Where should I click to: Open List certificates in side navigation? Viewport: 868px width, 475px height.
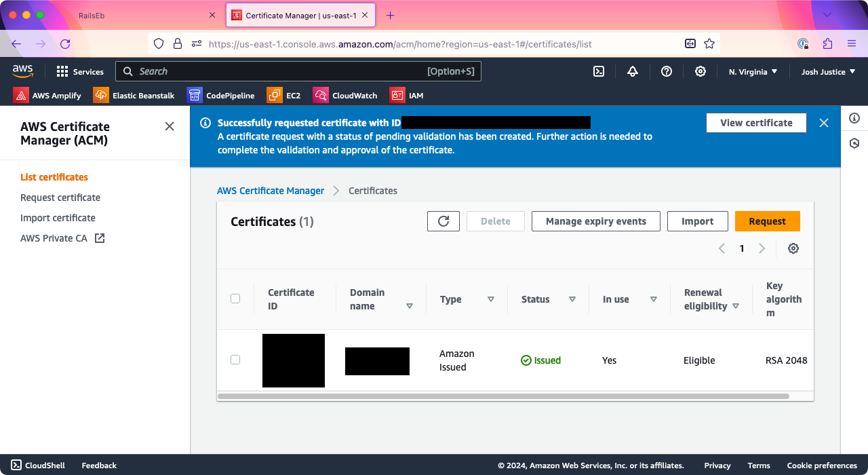(x=54, y=177)
